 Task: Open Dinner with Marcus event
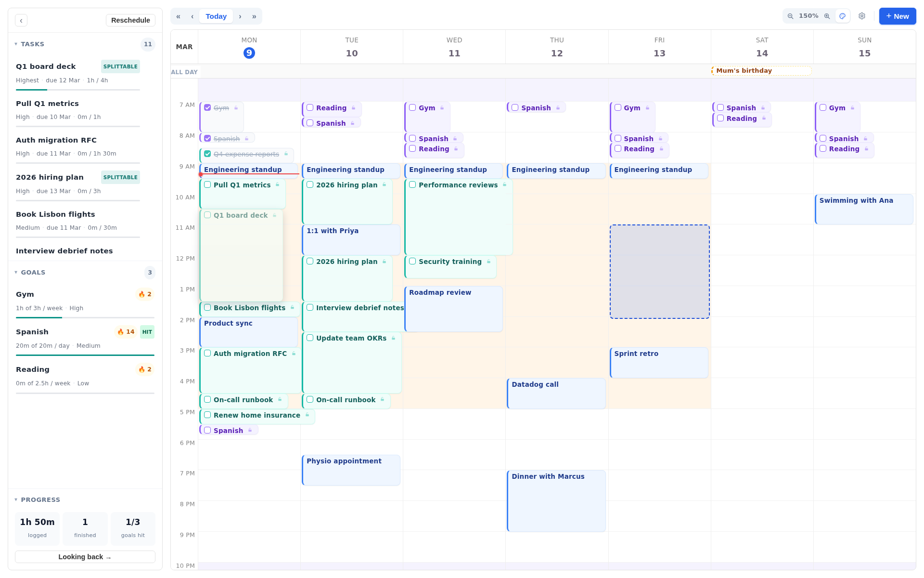tap(556, 501)
